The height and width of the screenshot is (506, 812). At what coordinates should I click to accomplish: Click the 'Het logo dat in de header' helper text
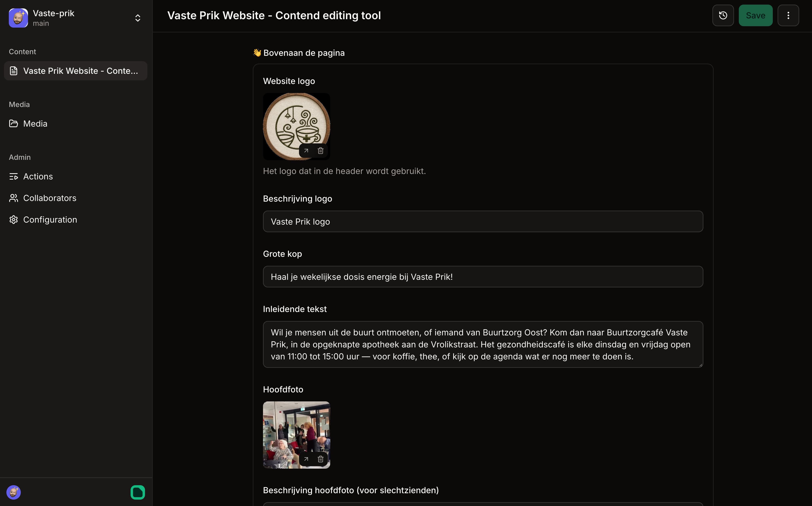[344, 171]
